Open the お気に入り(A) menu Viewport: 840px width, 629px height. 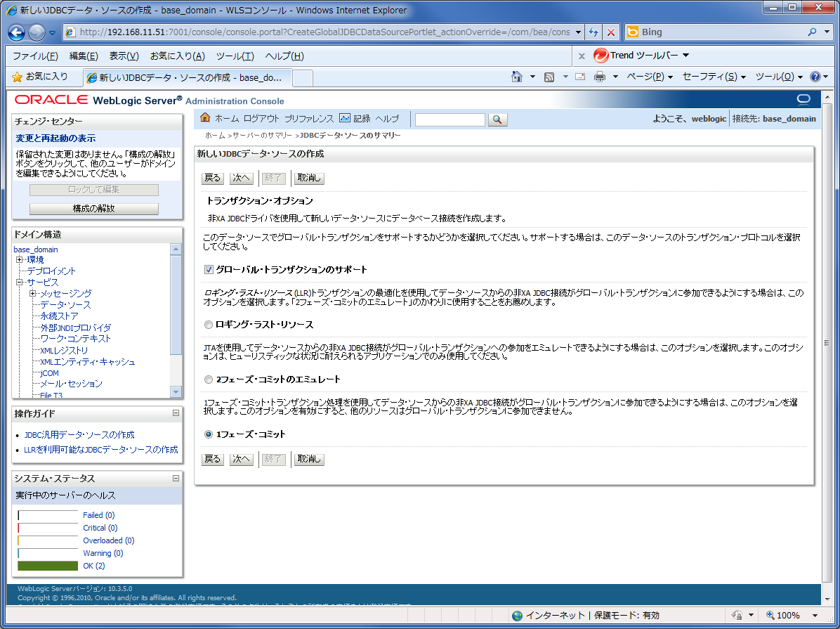pyautogui.click(x=177, y=56)
